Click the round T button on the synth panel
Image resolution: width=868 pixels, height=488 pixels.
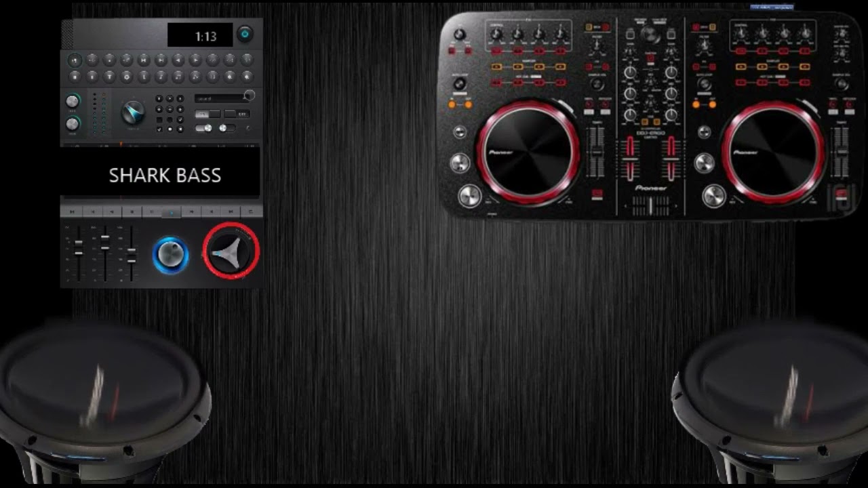point(109,77)
